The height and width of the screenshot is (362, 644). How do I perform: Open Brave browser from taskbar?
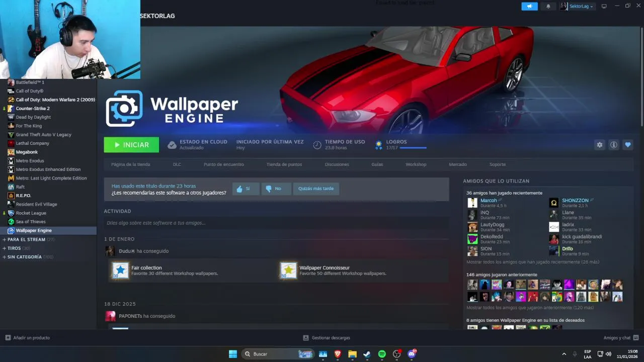pyautogui.click(x=338, y=354)
